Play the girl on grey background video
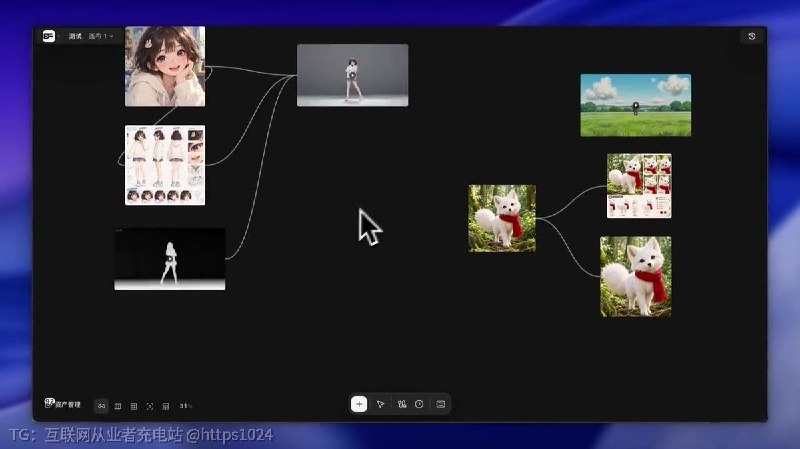 tap(353, 75)
